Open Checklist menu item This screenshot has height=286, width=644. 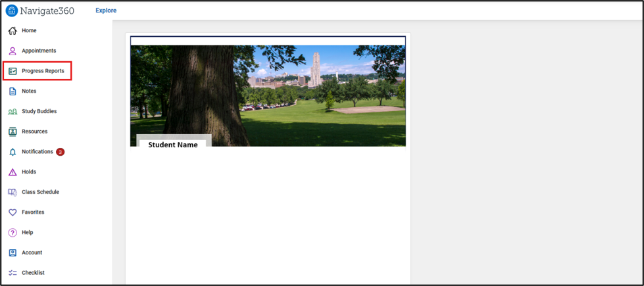tap(34, 272)
